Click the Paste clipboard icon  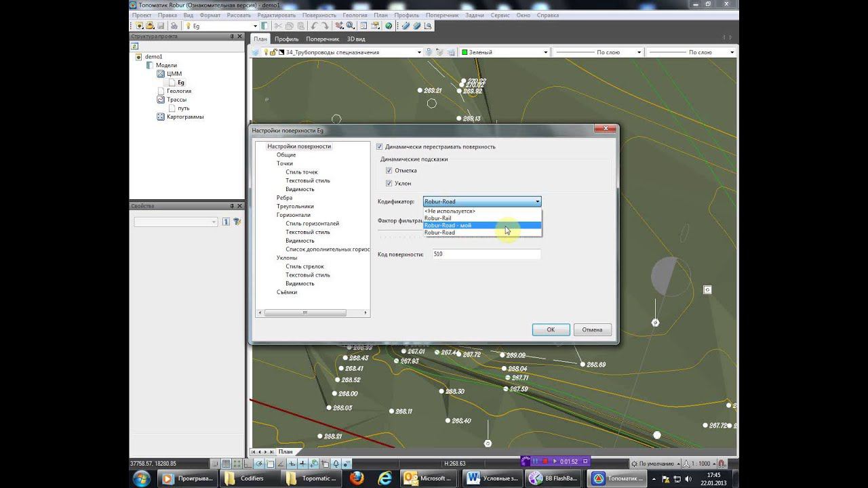click(300, 26)
